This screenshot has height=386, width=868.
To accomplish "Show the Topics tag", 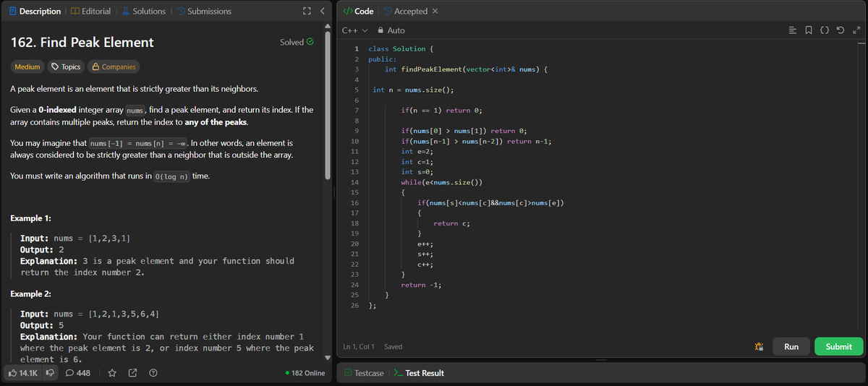I will [66, 67].
